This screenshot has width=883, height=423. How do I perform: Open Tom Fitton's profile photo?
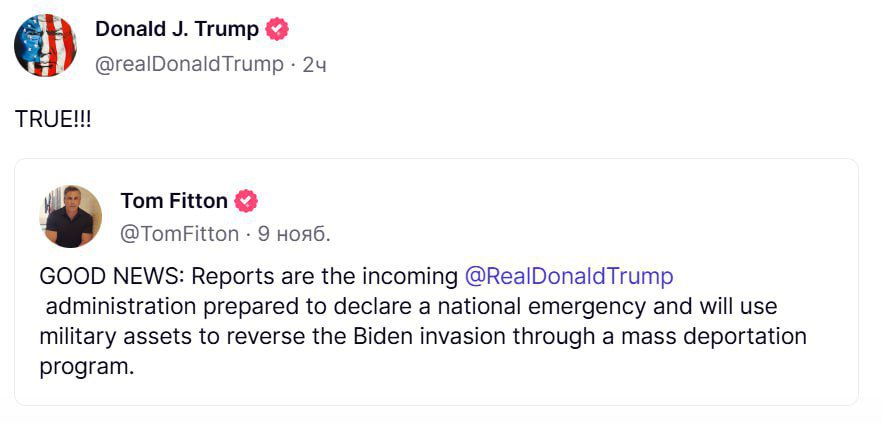pyautogui.click(x=71, y=216)
